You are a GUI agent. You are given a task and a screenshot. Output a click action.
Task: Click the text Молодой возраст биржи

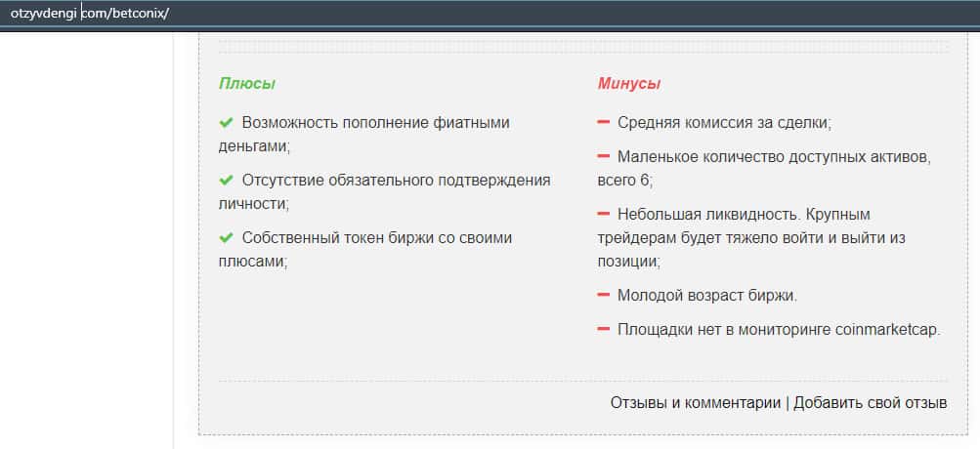[707, 296]
